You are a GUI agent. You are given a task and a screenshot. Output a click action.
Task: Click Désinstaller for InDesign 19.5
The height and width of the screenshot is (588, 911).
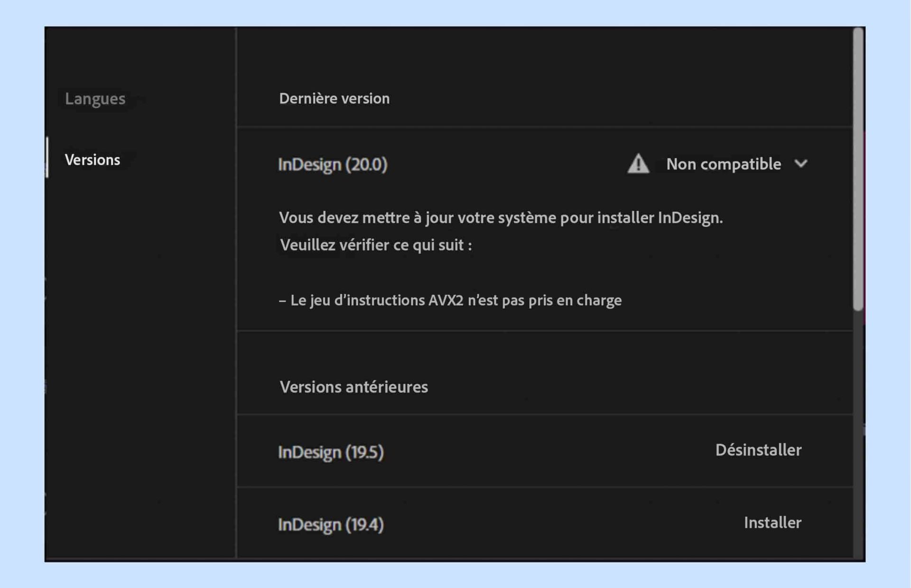tap(758, 450)
